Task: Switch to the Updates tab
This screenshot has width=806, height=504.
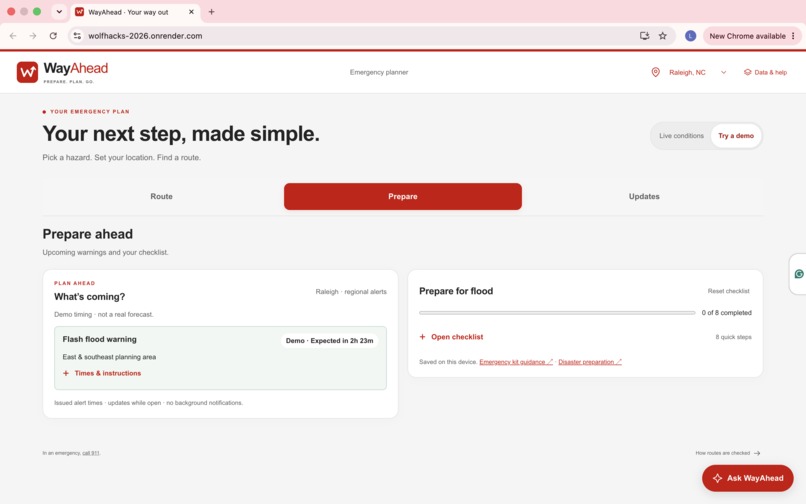Action: coord(644,196)
